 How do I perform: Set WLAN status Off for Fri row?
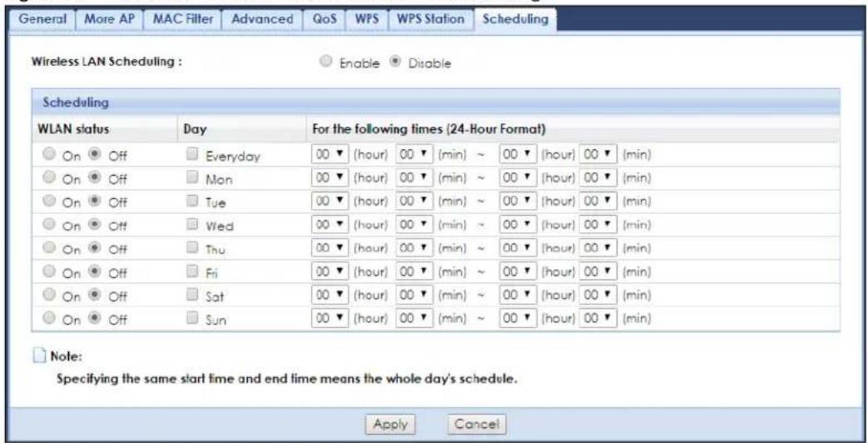tap(95, 271)
